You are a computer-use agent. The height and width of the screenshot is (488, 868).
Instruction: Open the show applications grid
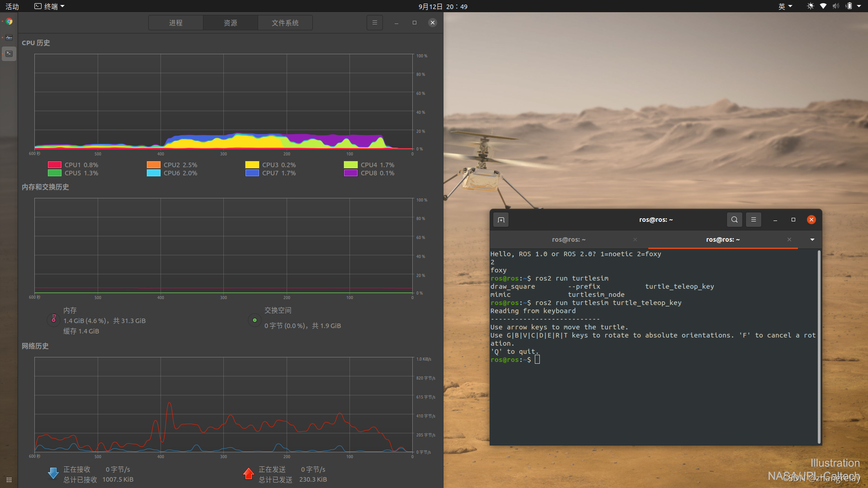point(9,480)
